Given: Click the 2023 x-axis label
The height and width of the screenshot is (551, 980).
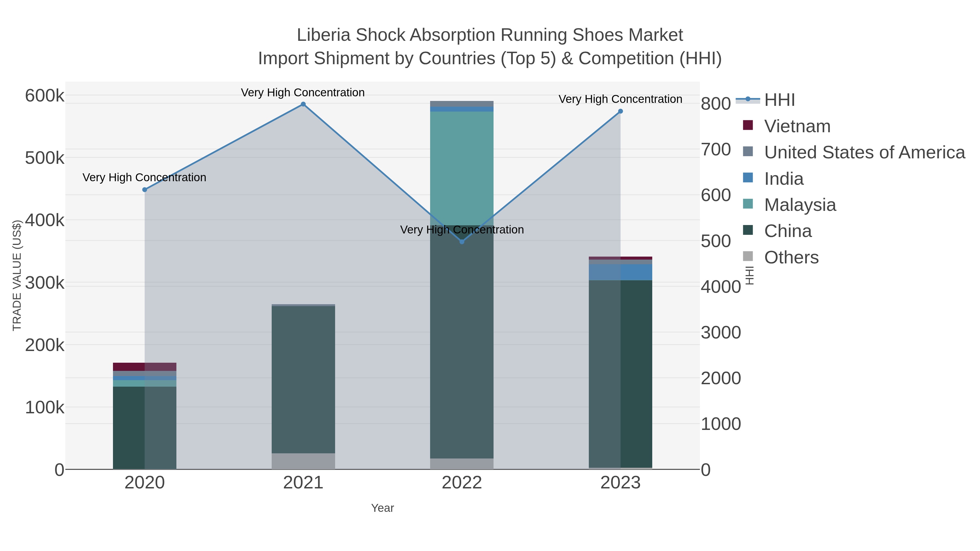Looking at the screenshot, I should click(x=620, y=483).
